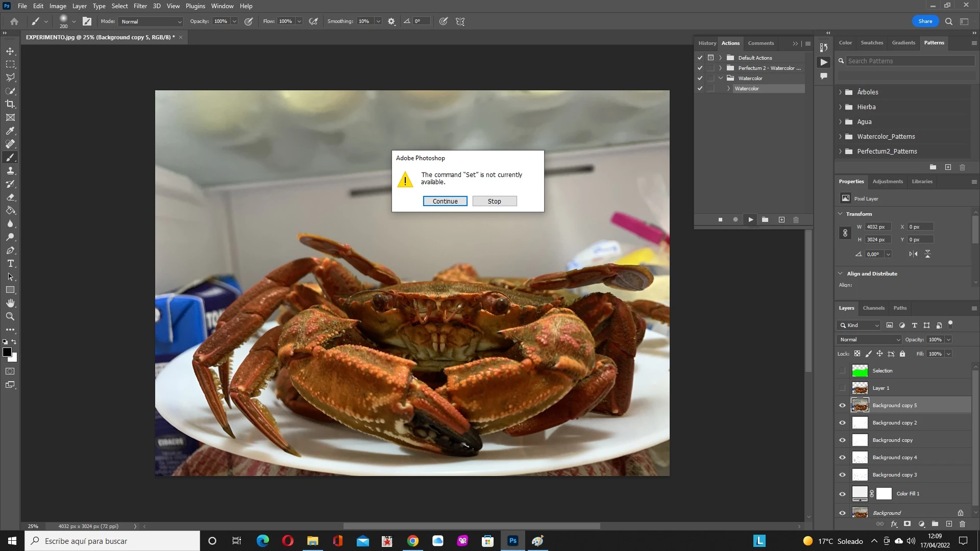Show the Selection layer
980x551 pixels.
click(x=842, y=371)
